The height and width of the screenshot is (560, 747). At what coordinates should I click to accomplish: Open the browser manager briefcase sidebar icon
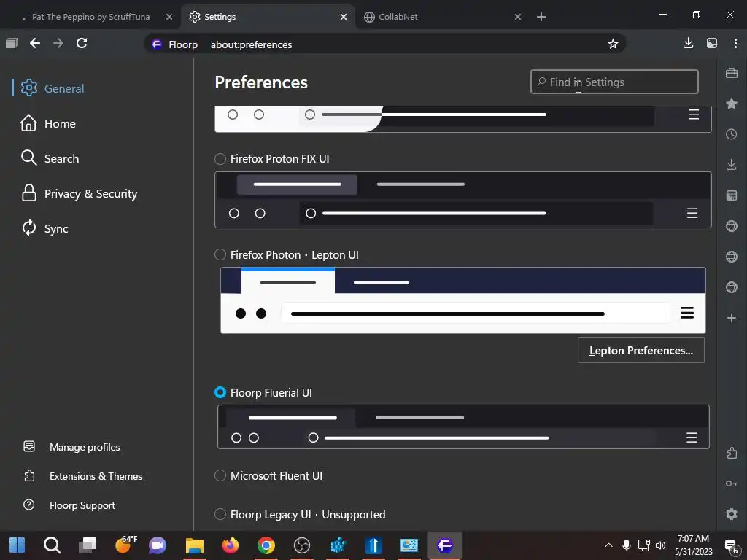click(732, 74)
